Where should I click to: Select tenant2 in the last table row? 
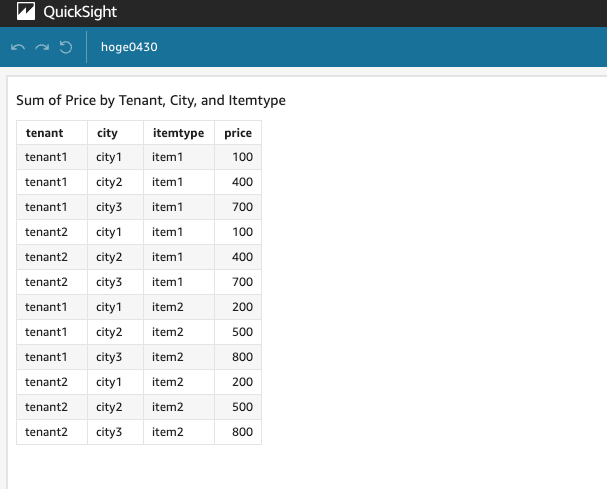[46, 432]
